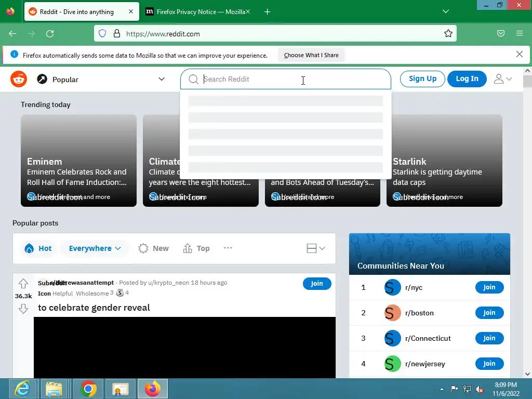
Task: Click the r/nyc community avatar icon
Action: point(393,287)
